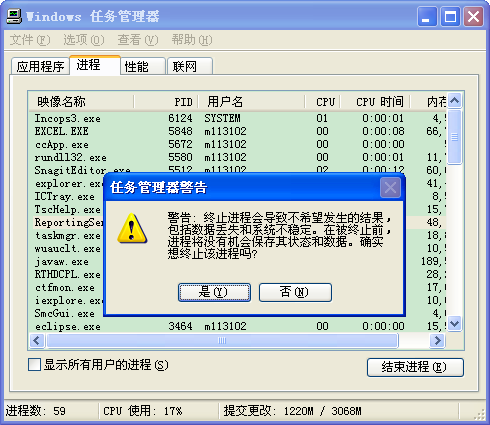Select the 进程 tab

[95, 65]
